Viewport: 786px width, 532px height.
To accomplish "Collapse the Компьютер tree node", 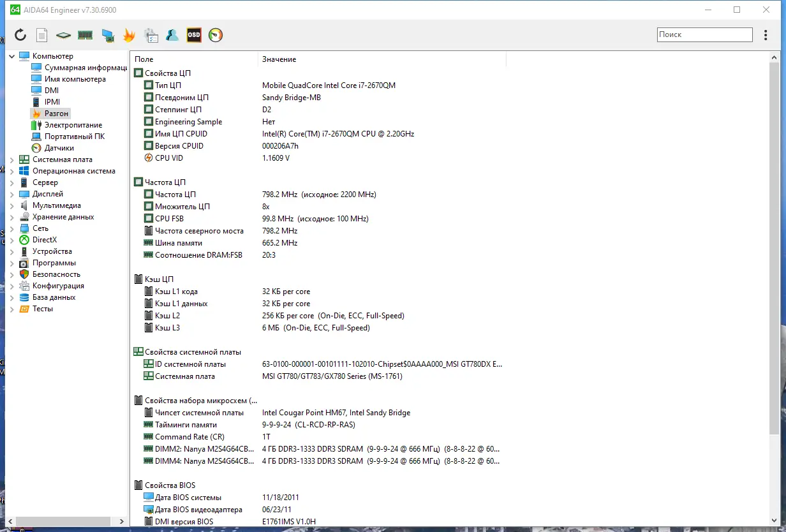I will tap(11, 55).
